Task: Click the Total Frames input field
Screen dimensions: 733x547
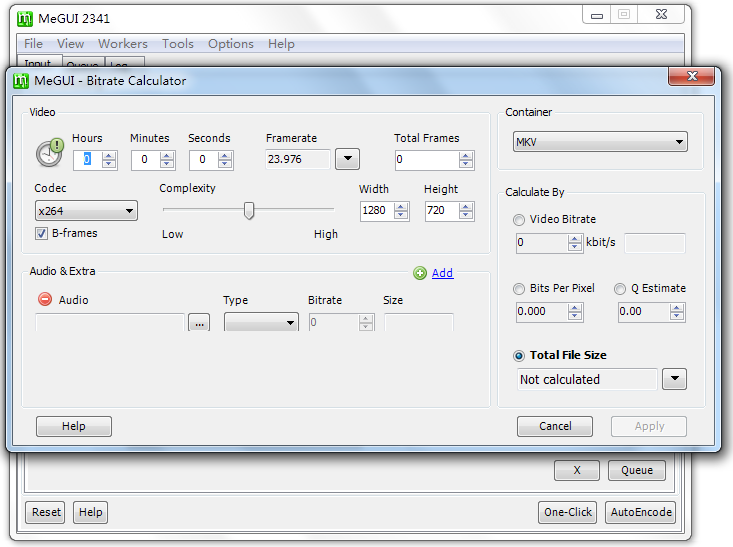Action: 427,159
